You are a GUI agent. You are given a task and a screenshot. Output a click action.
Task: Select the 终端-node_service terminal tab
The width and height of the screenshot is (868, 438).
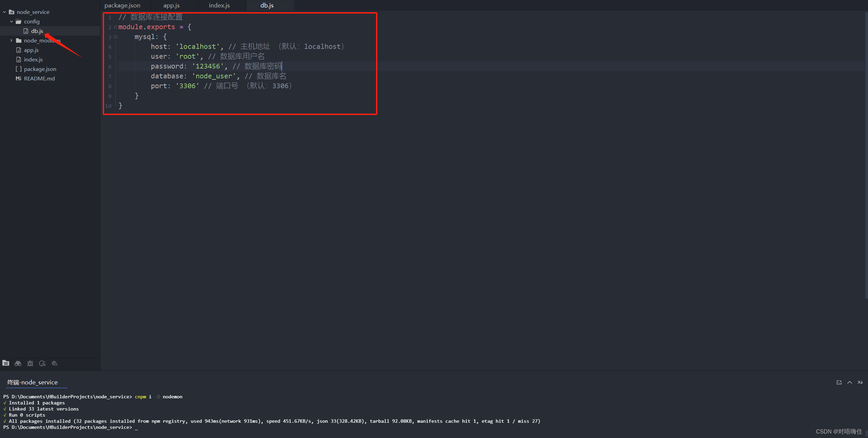[x=33, y=382]
